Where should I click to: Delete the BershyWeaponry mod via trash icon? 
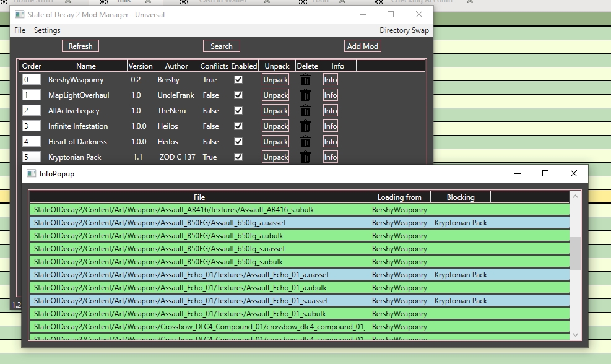(306, 80)
